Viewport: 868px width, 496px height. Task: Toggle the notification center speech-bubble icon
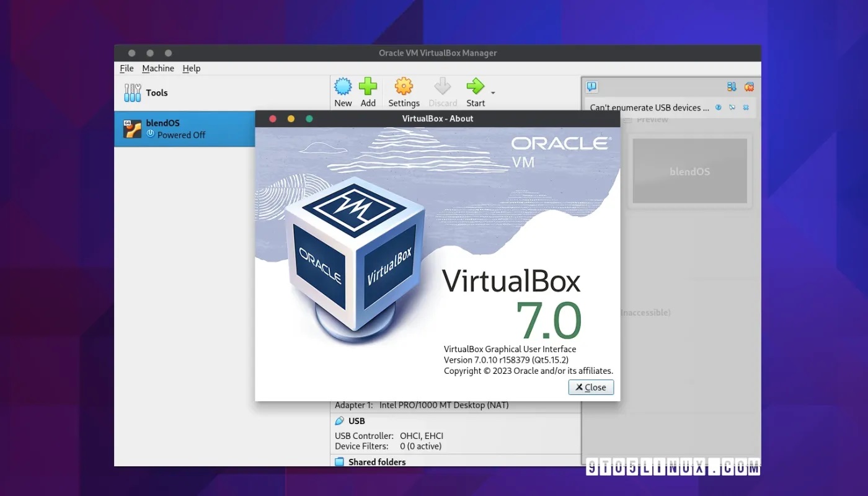(591, 87)
